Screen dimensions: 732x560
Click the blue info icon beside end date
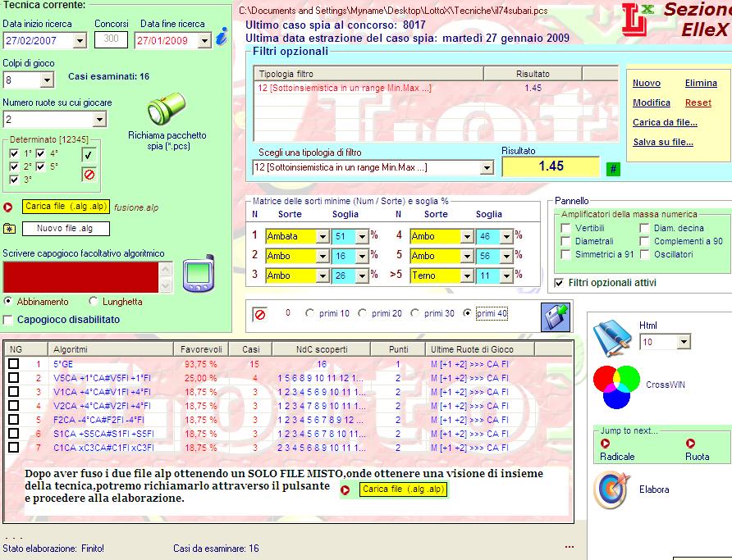[x=222, y=37]
